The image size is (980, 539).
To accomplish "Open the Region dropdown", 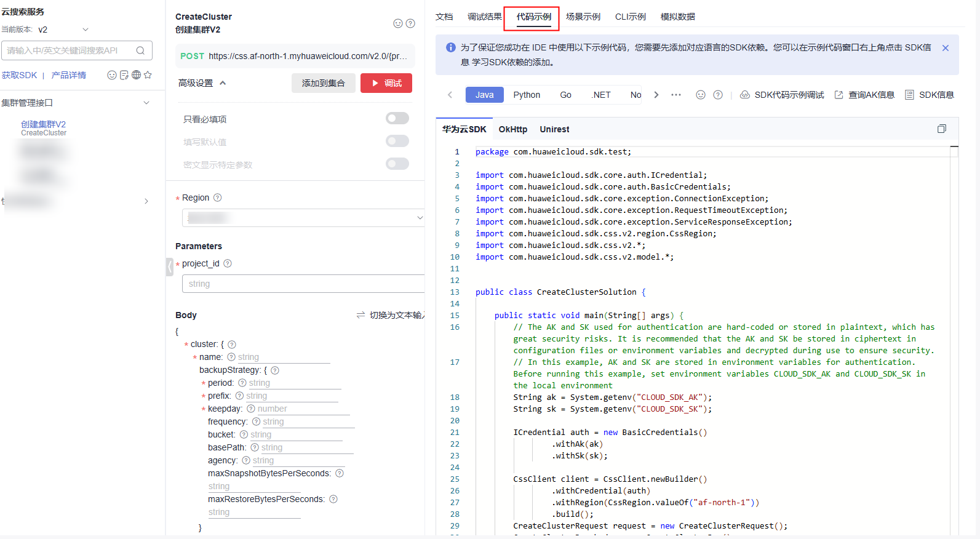I will pyautogui.click(x=303, y=218).
